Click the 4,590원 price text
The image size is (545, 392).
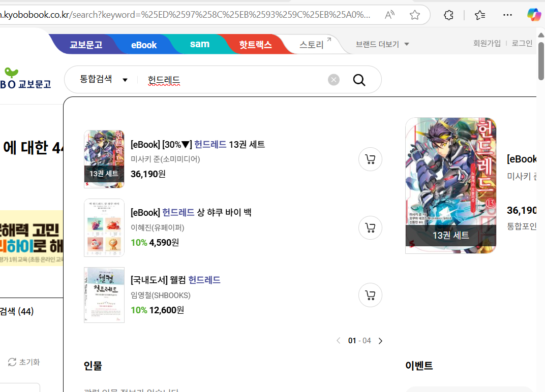tap(164, 242)
